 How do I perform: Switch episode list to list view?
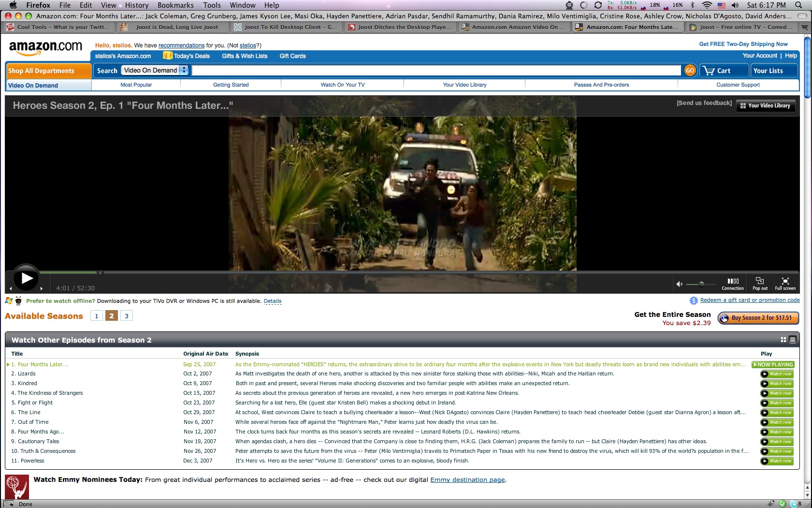pyautogui.click(x=793, y=340)
